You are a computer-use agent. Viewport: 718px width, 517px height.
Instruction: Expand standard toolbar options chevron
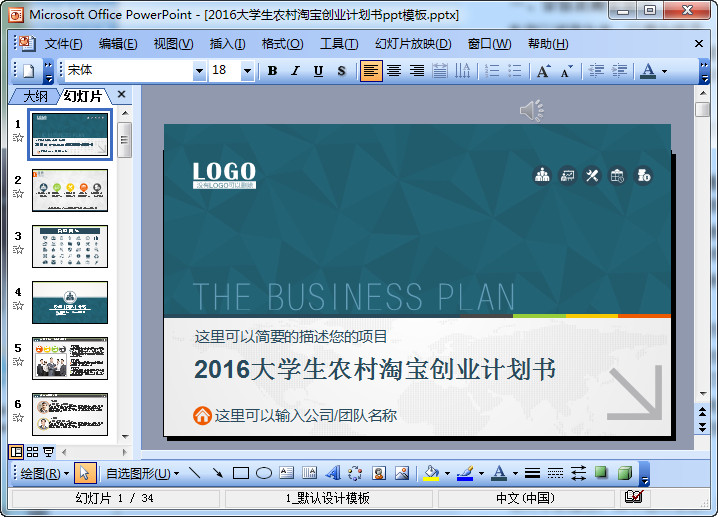point(49,72)
